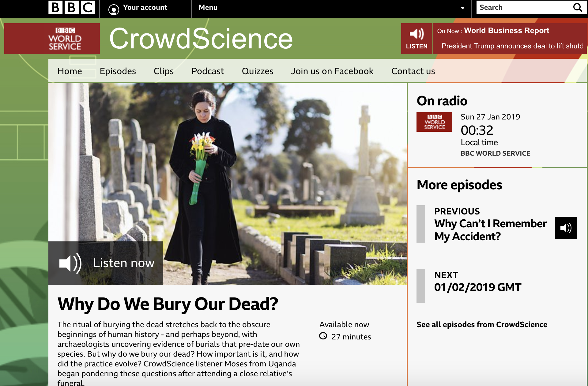Click the On radio World Service logo

tap(434, 122)
